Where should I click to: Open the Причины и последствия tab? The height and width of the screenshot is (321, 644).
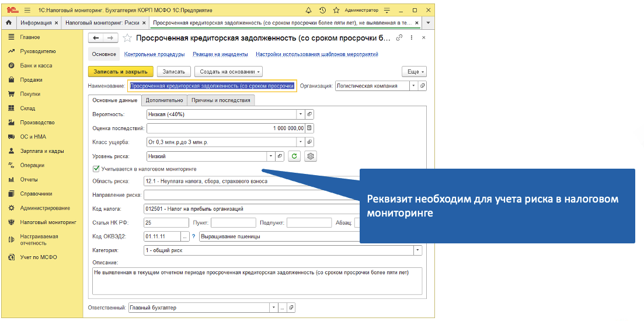tap(221, 100)
